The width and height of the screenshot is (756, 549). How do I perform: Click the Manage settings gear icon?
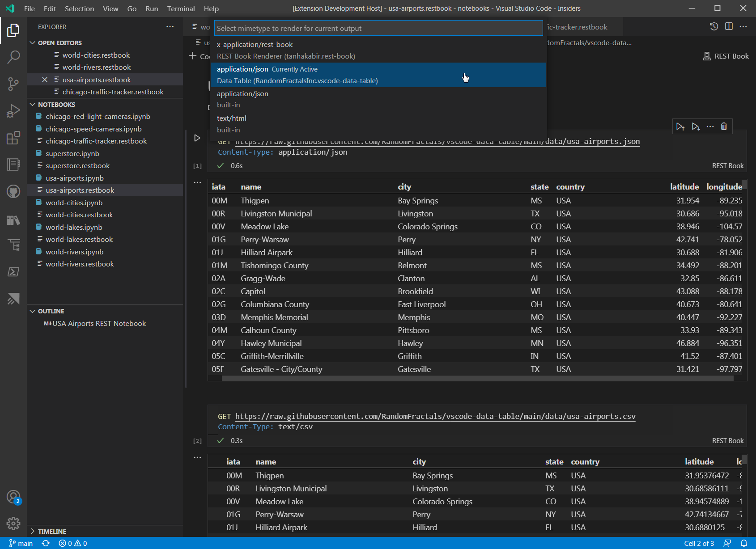13,523
